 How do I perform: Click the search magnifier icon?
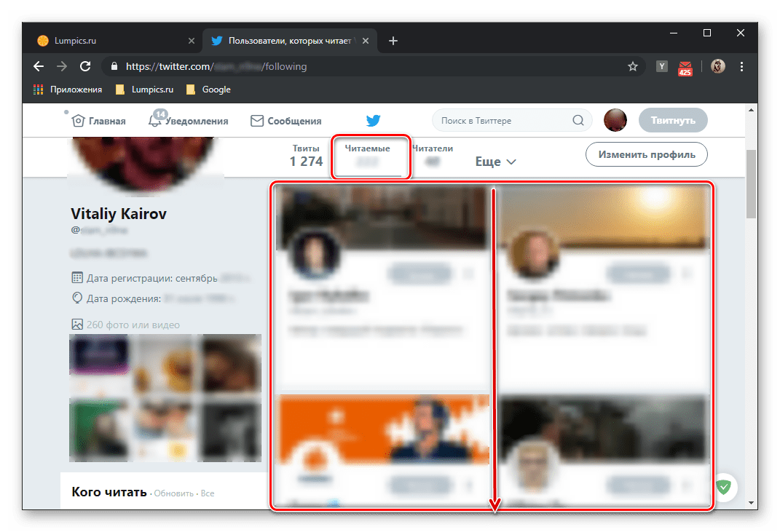pos(578,121)
